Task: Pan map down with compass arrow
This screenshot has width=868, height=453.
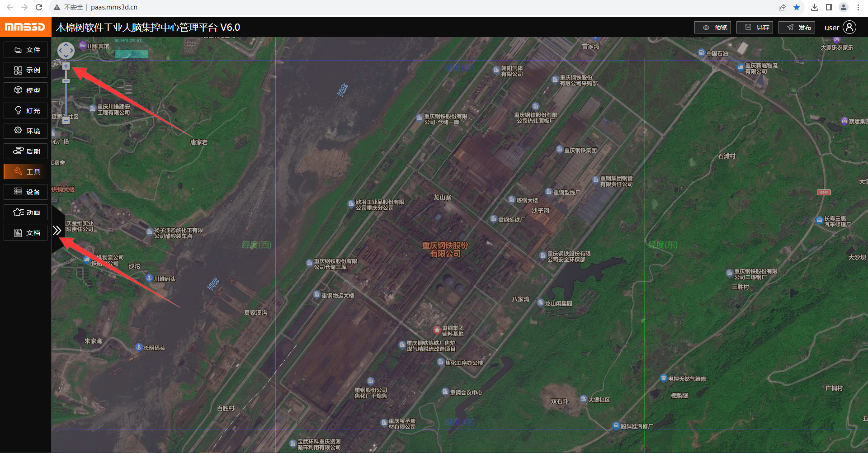Action: [x=66, y=56]
